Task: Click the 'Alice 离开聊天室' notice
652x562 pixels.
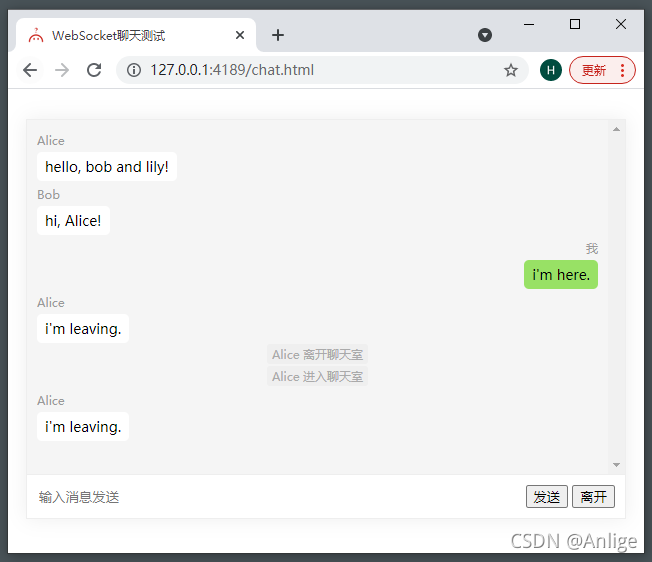Action: tap(317, 355)
